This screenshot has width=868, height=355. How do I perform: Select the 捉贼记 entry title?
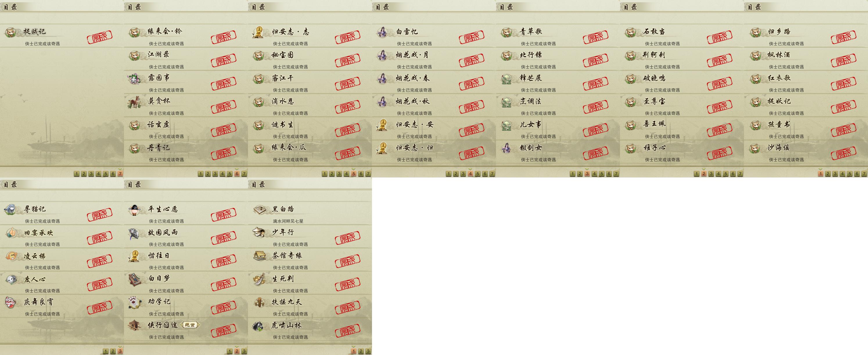click(x=34, y=32)
